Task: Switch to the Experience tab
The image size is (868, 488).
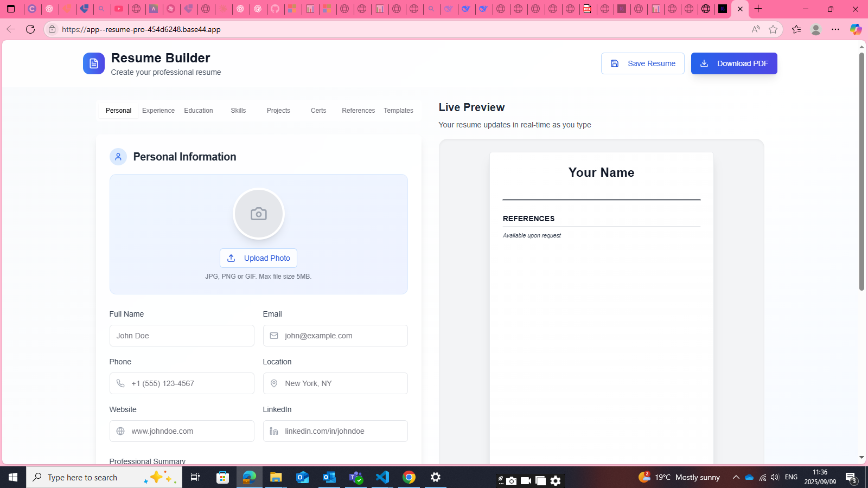Action: (x=158, y=111)
